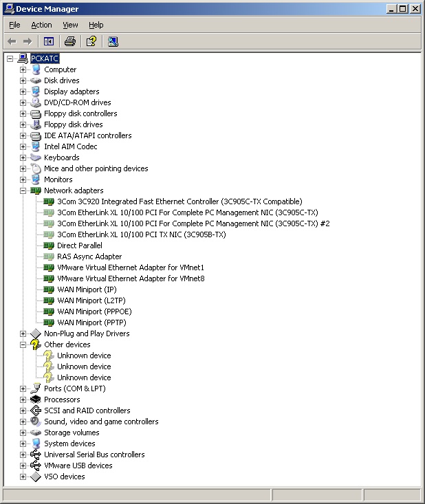Click the Forward arrow toolbar button
The image size is (425, 504).
(x=28, y=41)
